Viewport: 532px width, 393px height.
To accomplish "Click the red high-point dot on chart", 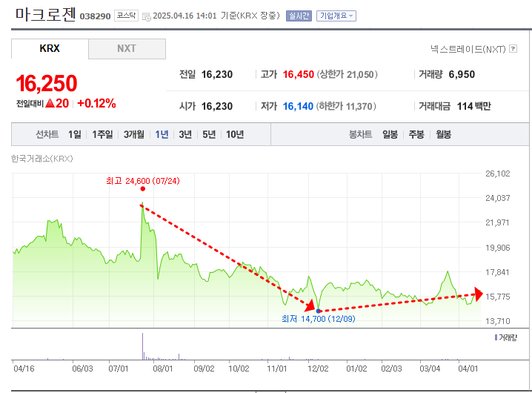I will [143, 189].
